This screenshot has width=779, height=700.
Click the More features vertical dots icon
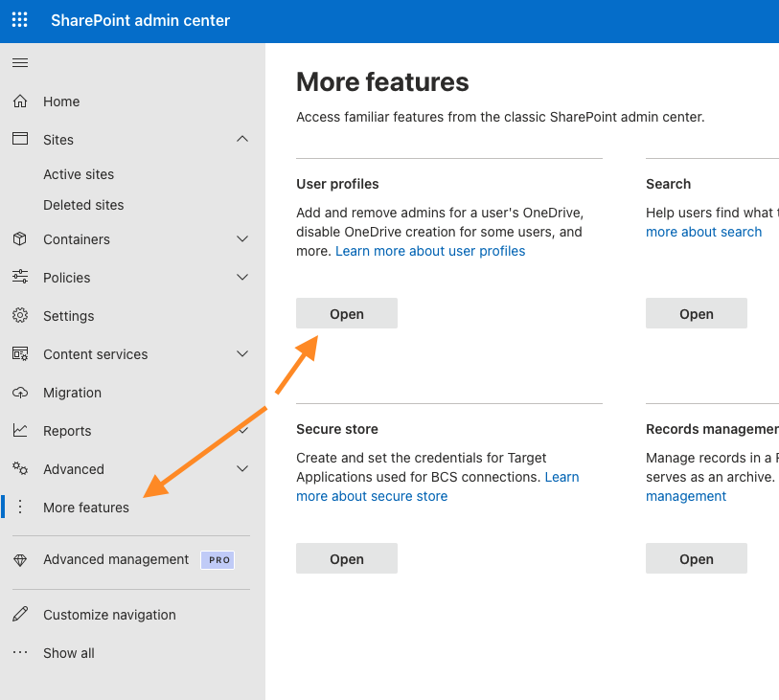[x=20, y=507]
